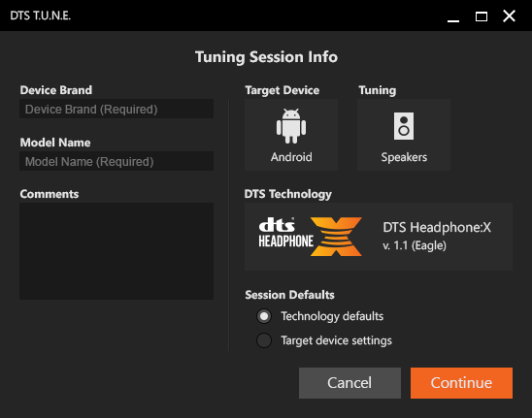Click inside the Comments text area
Image resolution: width=532 pixels, height=418 pixels.
(116, 251)
